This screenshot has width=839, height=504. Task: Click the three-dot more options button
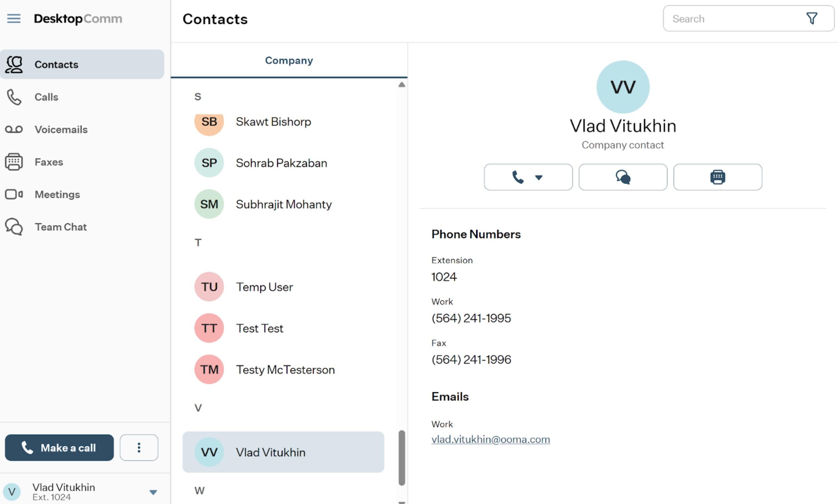(139, 447)
